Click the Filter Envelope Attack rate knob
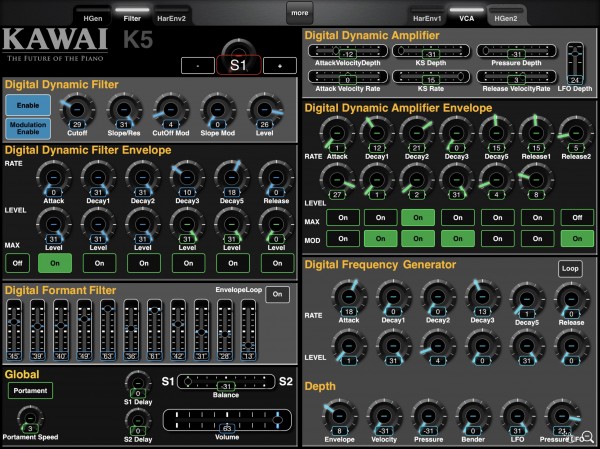The image size is (600, 449). coord(54,178)
